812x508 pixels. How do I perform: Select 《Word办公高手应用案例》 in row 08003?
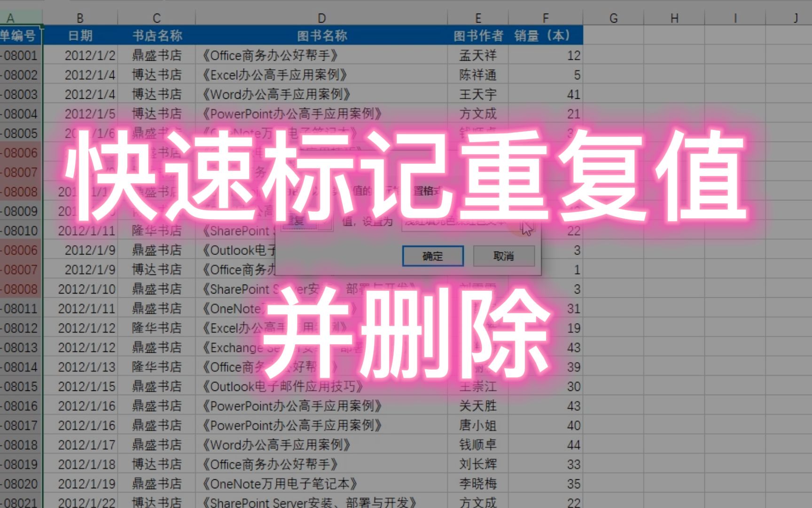pyautogui.click(x=321, y=94)
